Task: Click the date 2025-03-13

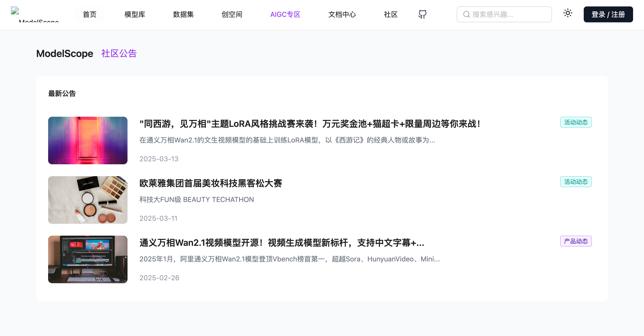Action: click(159, 159)
